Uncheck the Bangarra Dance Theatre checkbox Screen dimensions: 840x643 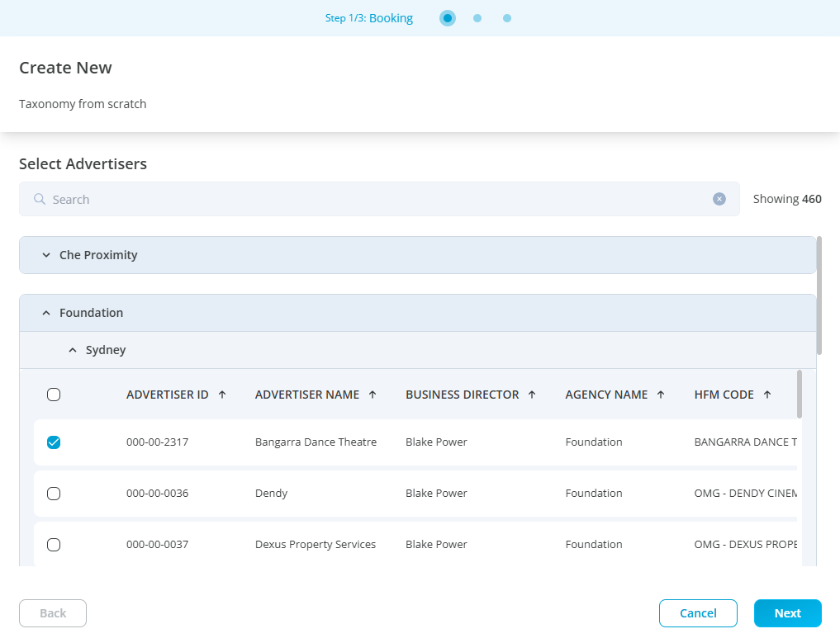54,442
